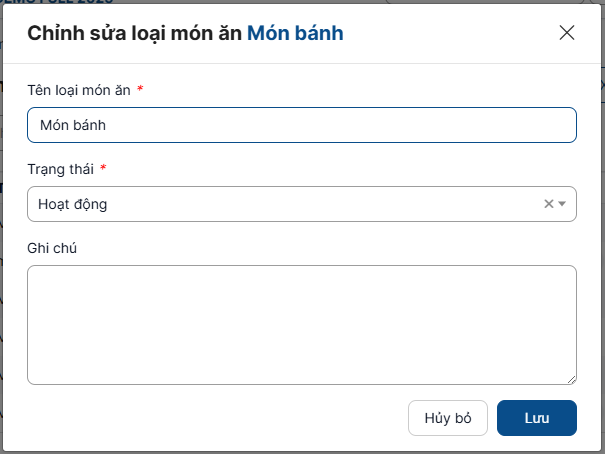Grab the Ghi chú textarea resize handle

571,379
